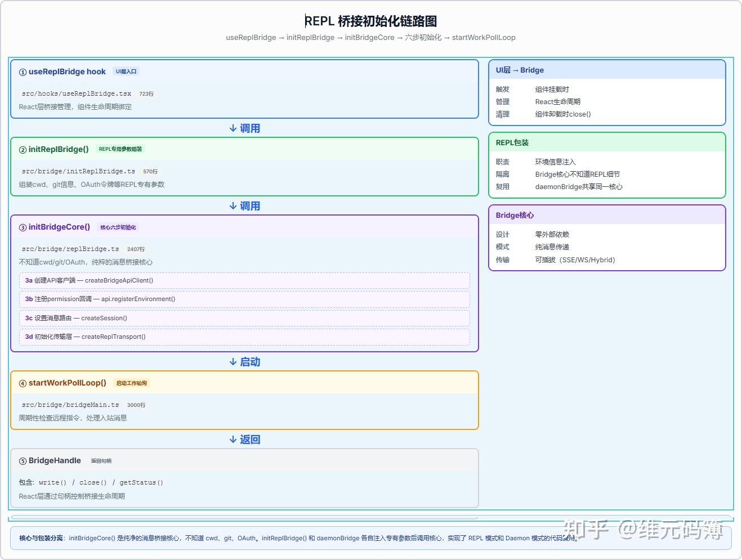Click the "Bridge核心" panel header
The image size is (742, 560).
click(x=607, y=216)
